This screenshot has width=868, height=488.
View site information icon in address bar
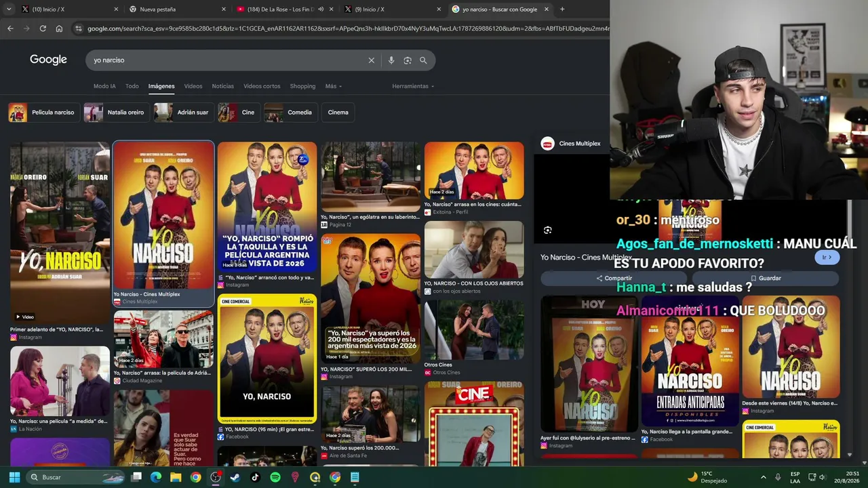pos(79,28)
